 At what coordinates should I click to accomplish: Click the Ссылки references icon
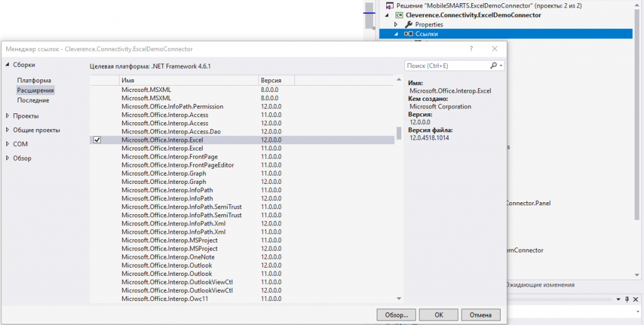[409, 34]
